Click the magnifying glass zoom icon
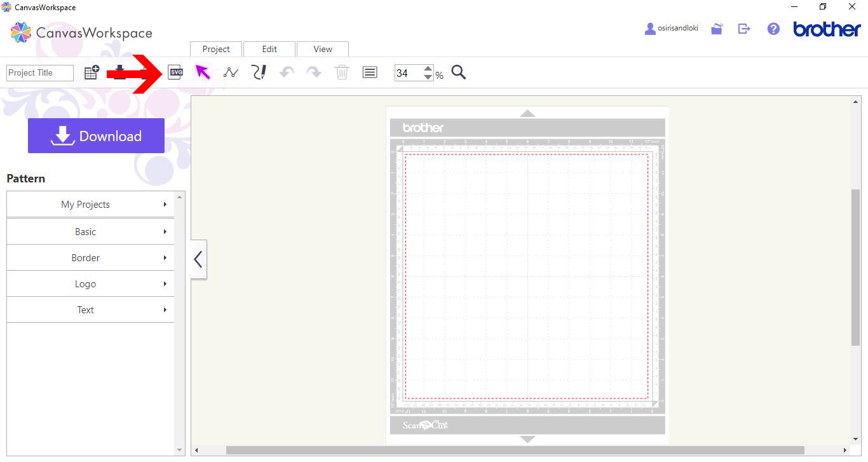The height and width of the screenshot is (462, 868). 459,72
